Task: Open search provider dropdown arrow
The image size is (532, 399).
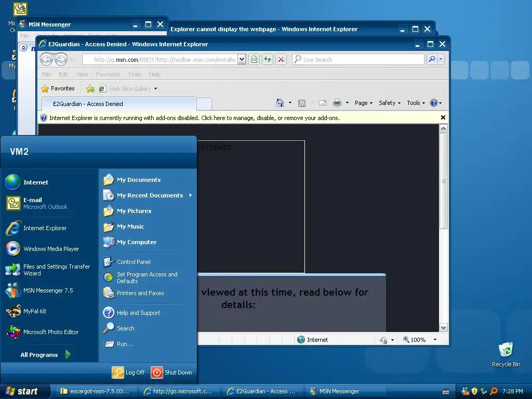Action: click(441, 59)
